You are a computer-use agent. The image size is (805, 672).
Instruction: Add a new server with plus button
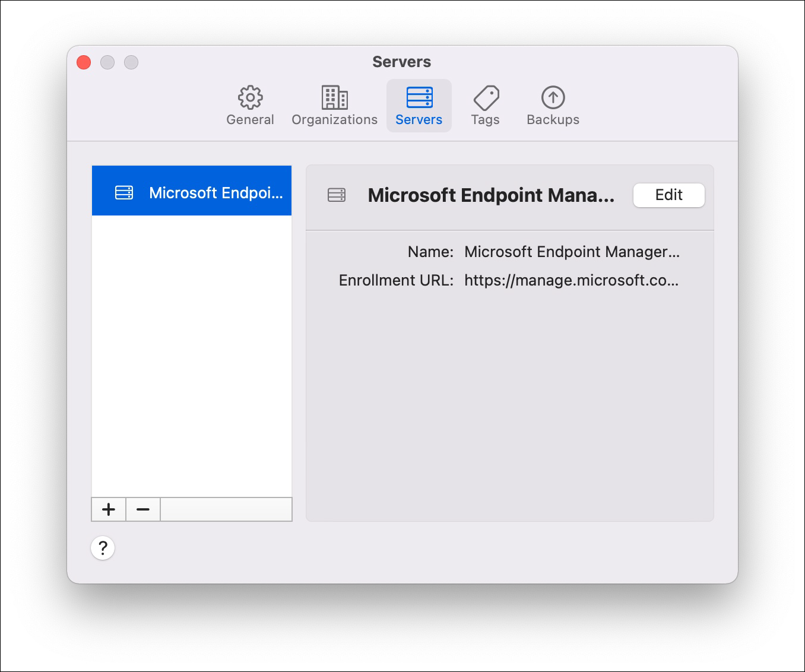109,509
